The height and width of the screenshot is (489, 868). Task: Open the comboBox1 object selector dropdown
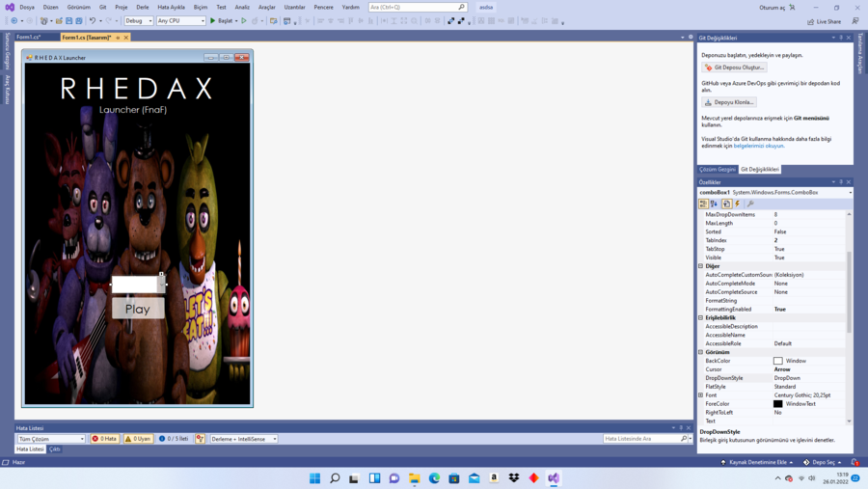[x=851, y=193]
